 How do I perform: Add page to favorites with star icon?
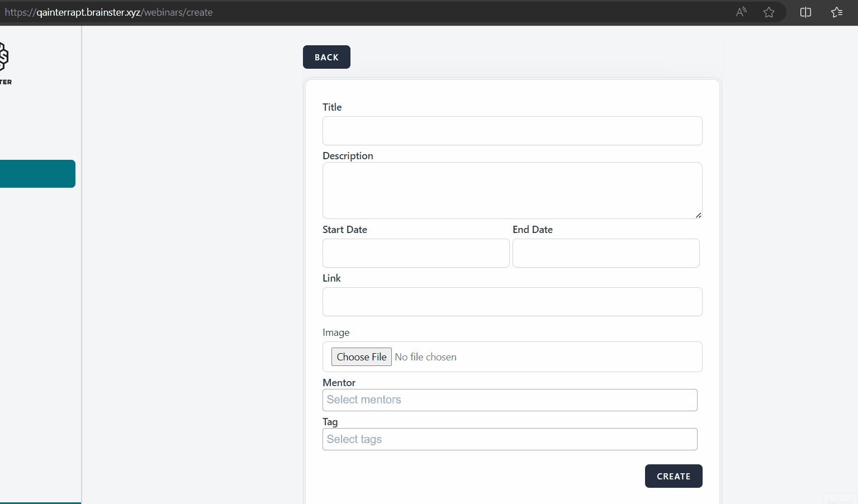[769, 12]
